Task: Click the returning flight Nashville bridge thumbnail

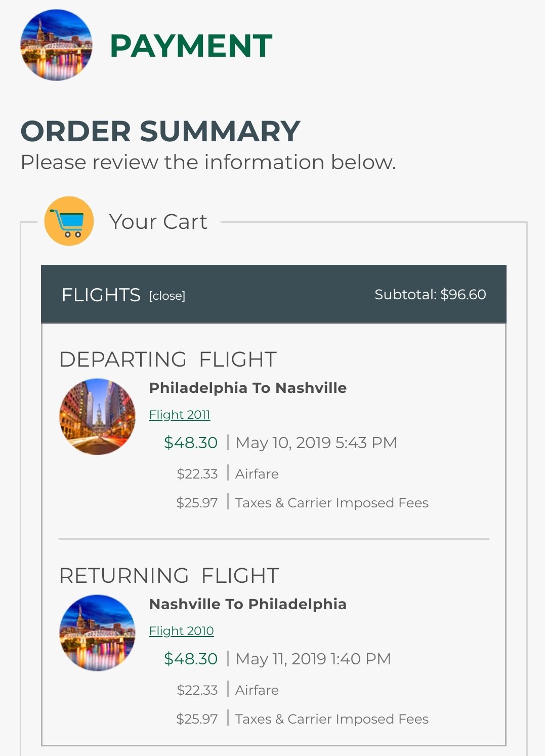Action: 98,632
